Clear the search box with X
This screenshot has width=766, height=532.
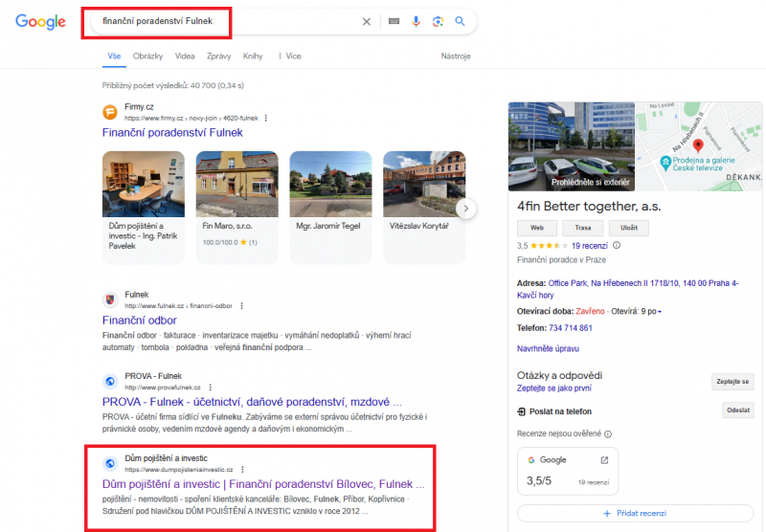tap(367, 21)
